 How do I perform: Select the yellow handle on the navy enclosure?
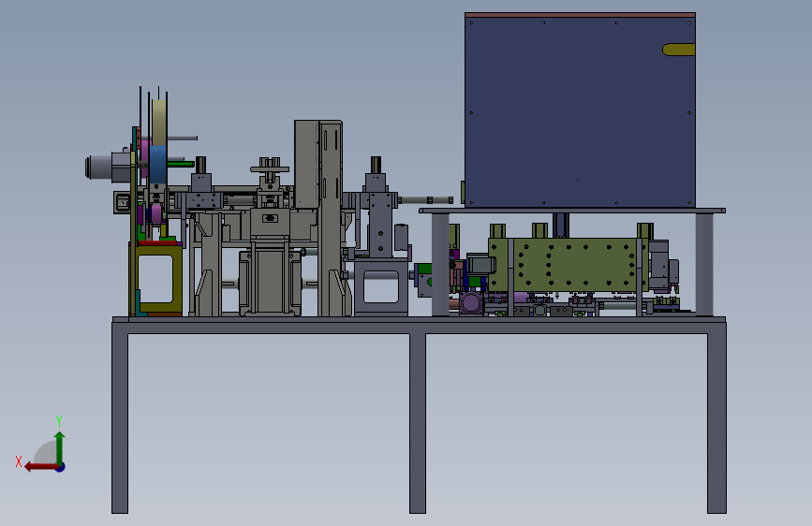tap(678, 50)
